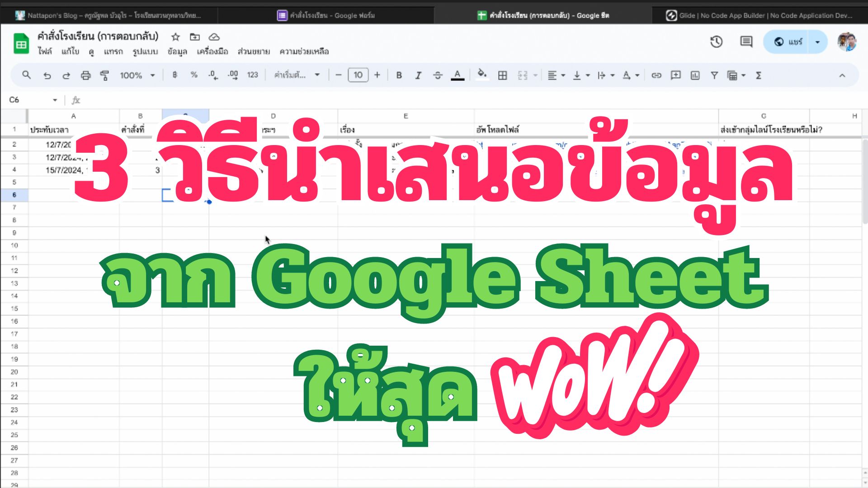Open version history clock icon
Viewport: 868px width, 488px height.
[x=716, y=42]
